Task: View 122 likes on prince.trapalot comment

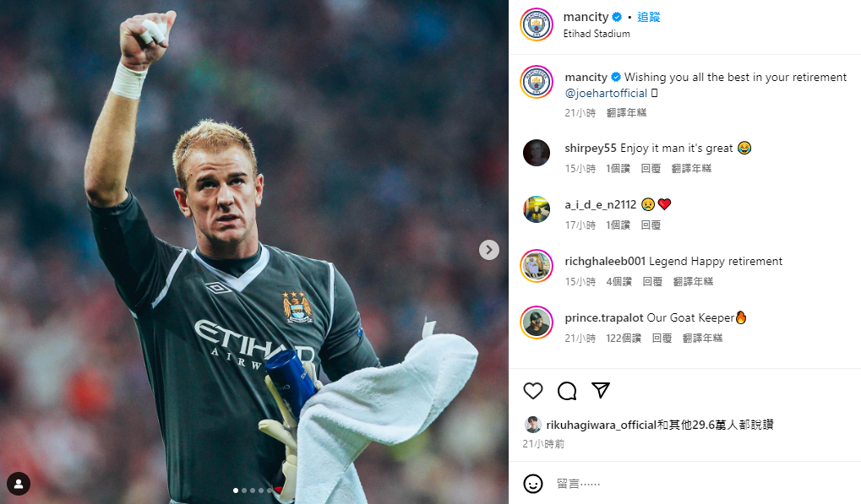Action: [x=624, y=339]
